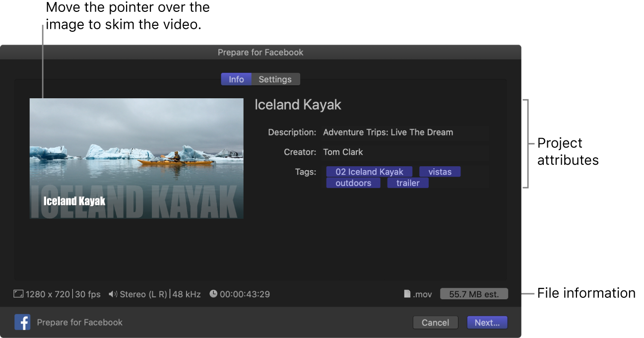644x338 pixels.
Task: Open the Settings tab
Action: point(275,79)
